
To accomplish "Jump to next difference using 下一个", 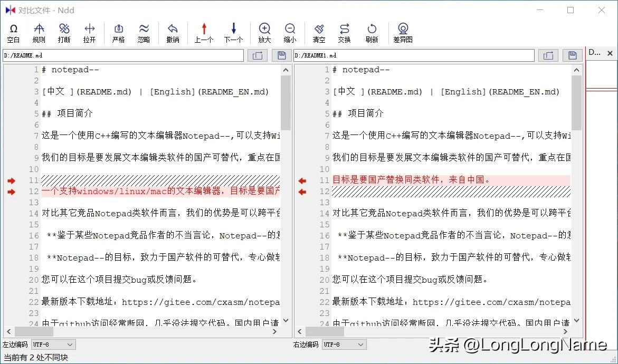I will tap(233, 32).
